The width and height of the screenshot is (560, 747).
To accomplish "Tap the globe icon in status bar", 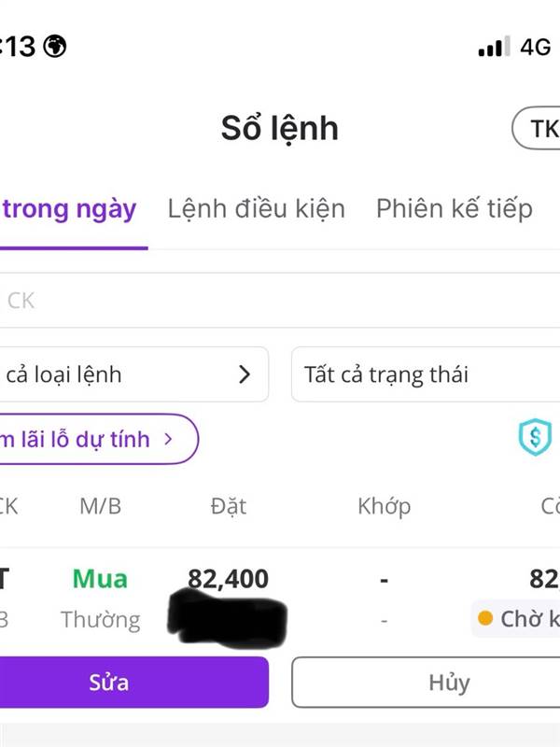I will point(56,46).
